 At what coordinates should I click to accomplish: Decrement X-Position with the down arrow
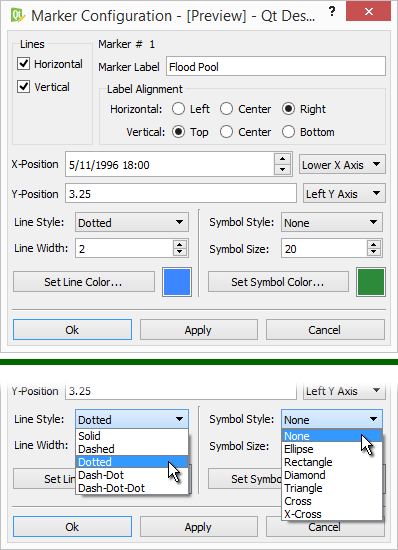tap(282, 170)
